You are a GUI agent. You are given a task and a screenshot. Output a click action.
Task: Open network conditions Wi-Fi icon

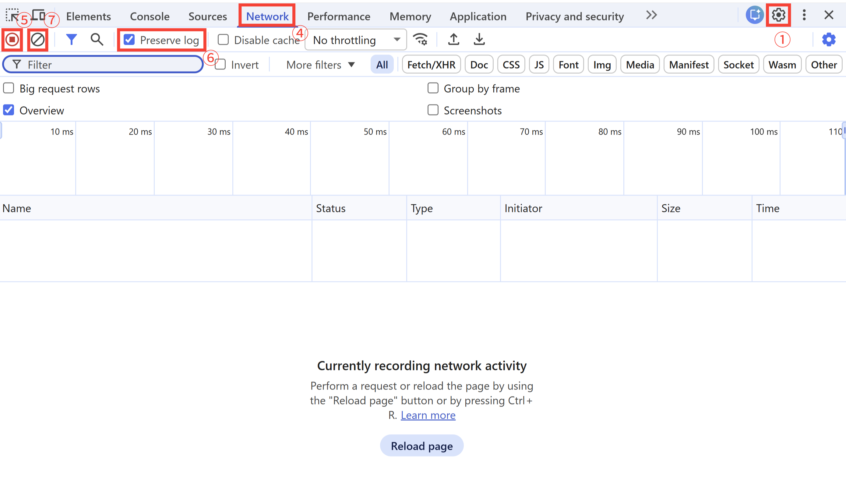click(421, 39)
